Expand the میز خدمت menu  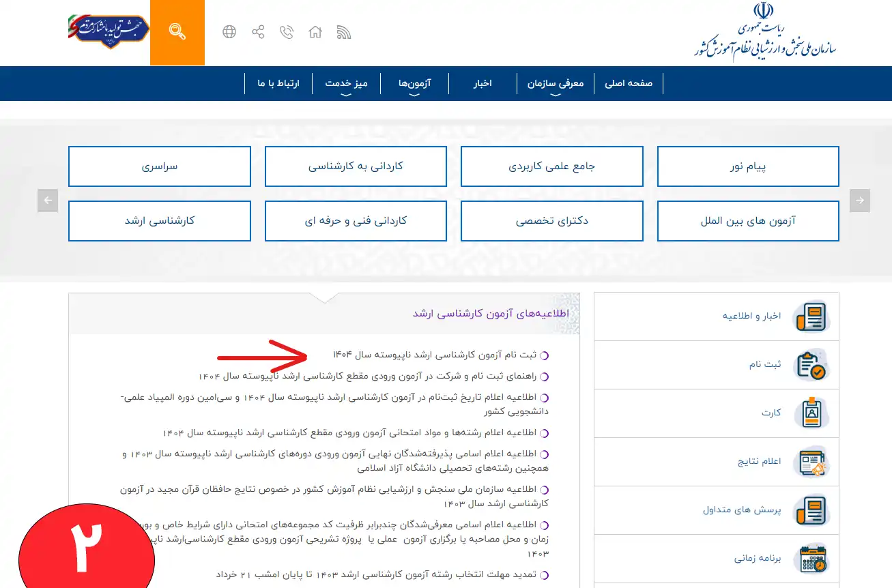pyautogui.click(x=346, y=83)
